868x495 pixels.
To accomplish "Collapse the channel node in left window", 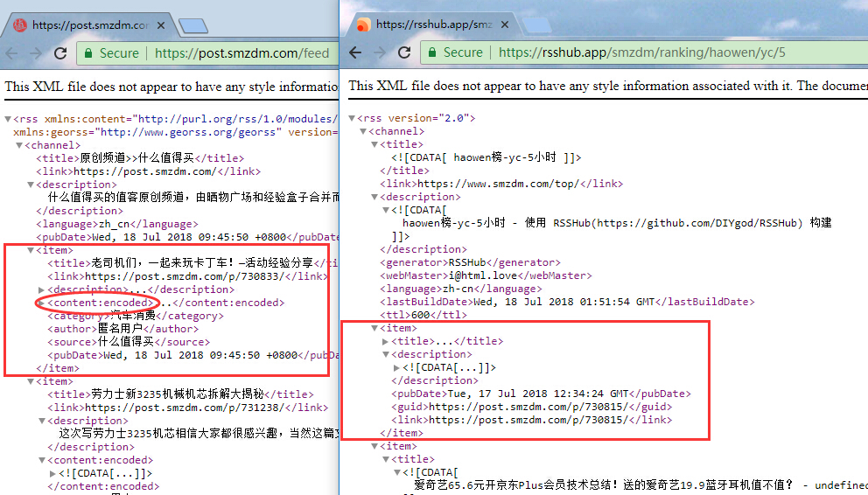I will click(19, 145).
